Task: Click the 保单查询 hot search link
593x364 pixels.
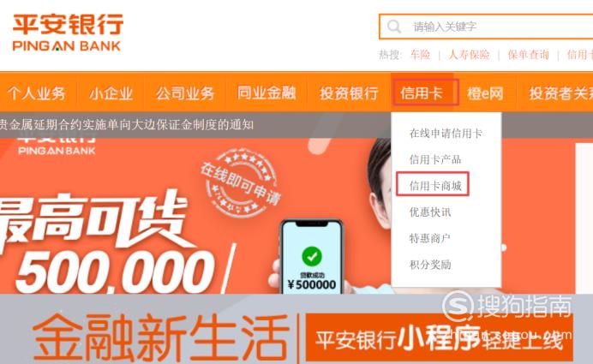Action: click(x=529, y=55)
